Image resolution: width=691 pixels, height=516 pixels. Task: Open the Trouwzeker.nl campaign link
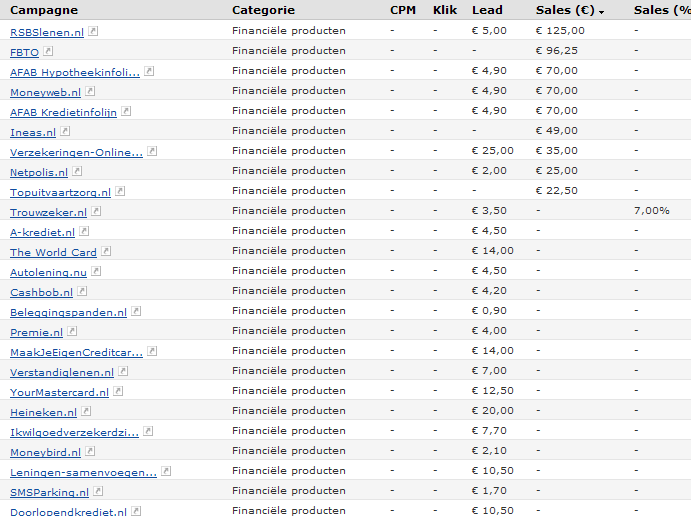click(48, 212)
